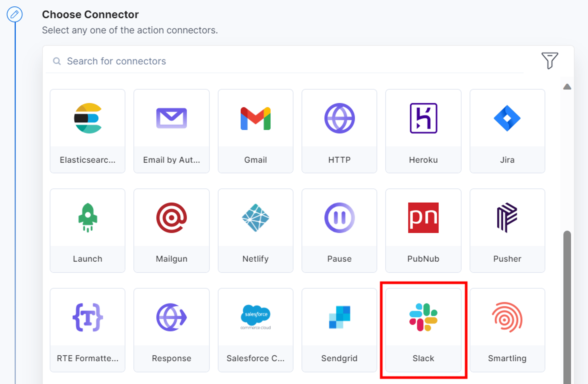The height and width of the screenshot is (384, 588).
Task: Pick the HTTP connector icon
Action: tap(339, 118)
